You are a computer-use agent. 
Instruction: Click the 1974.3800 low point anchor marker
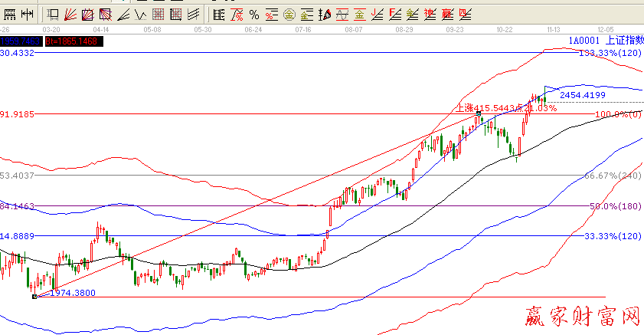[34, 296]
